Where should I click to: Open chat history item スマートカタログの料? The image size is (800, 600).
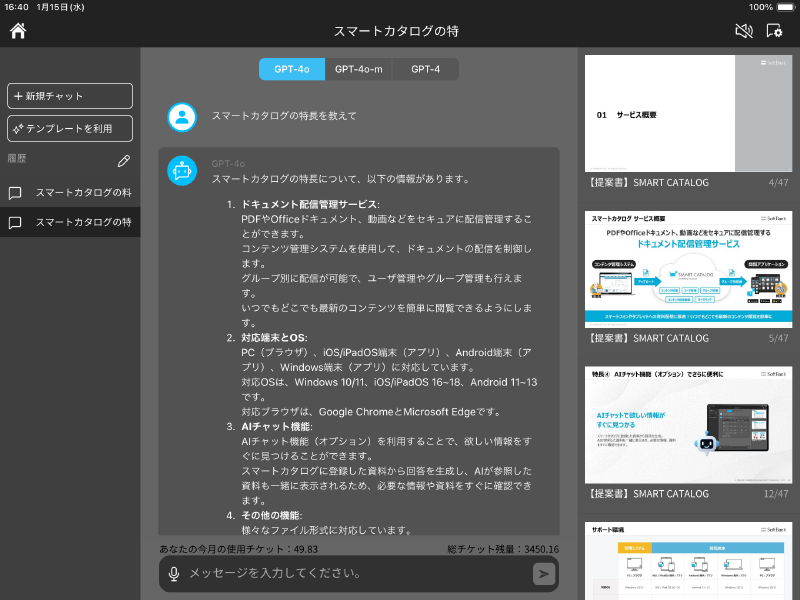tap(70, 192)
